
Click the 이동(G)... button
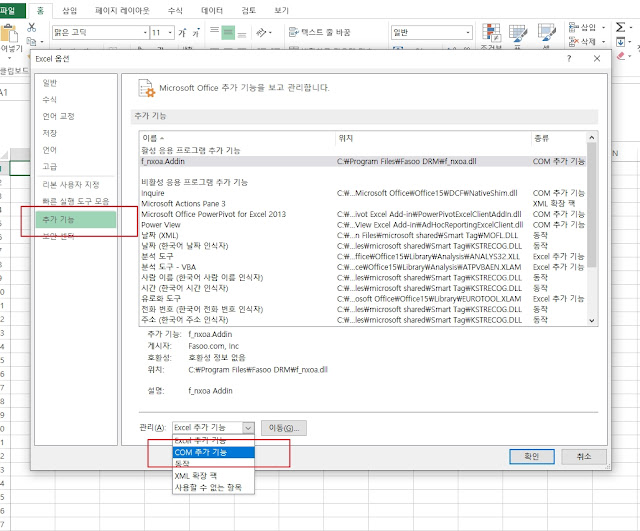point(284,428)
